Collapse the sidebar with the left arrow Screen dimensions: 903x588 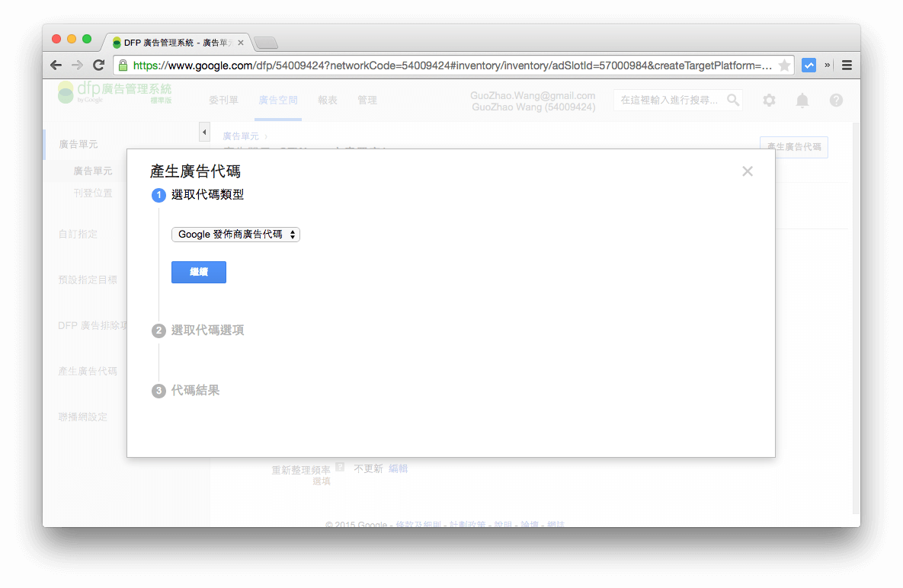coord(204,131)
